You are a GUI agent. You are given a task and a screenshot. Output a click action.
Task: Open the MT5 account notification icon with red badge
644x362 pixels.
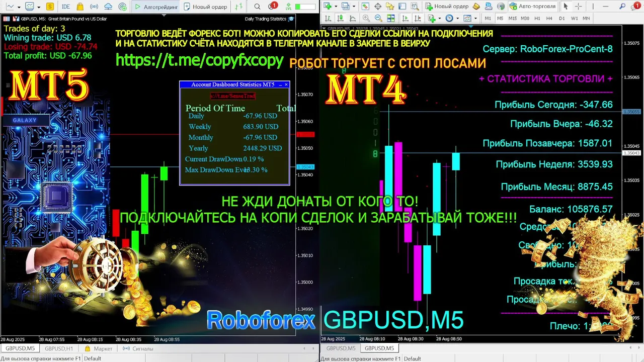[x=272, y=7]
